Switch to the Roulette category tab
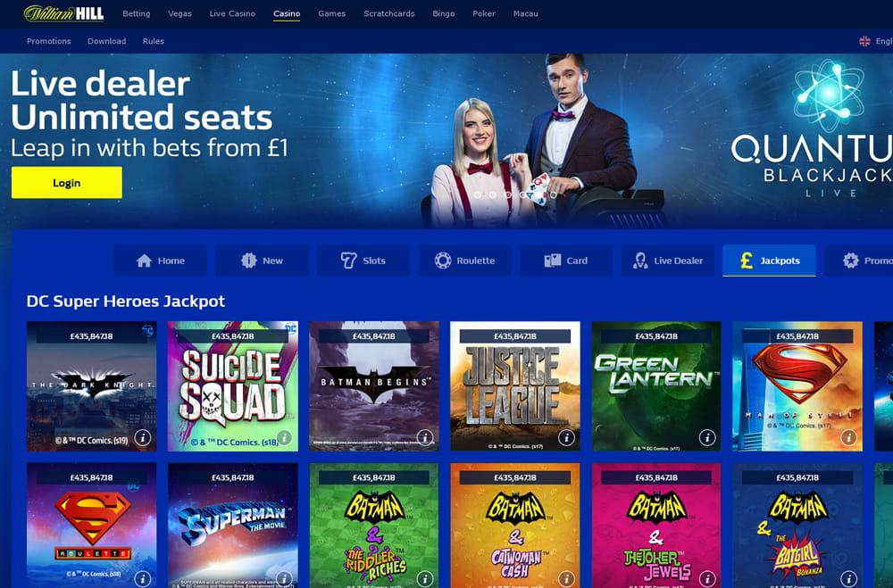The height and width of the screenshot is (588, 893). 464,261
